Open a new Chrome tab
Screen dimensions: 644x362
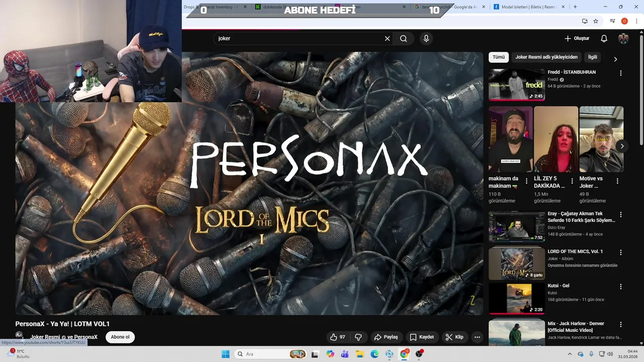575,7
